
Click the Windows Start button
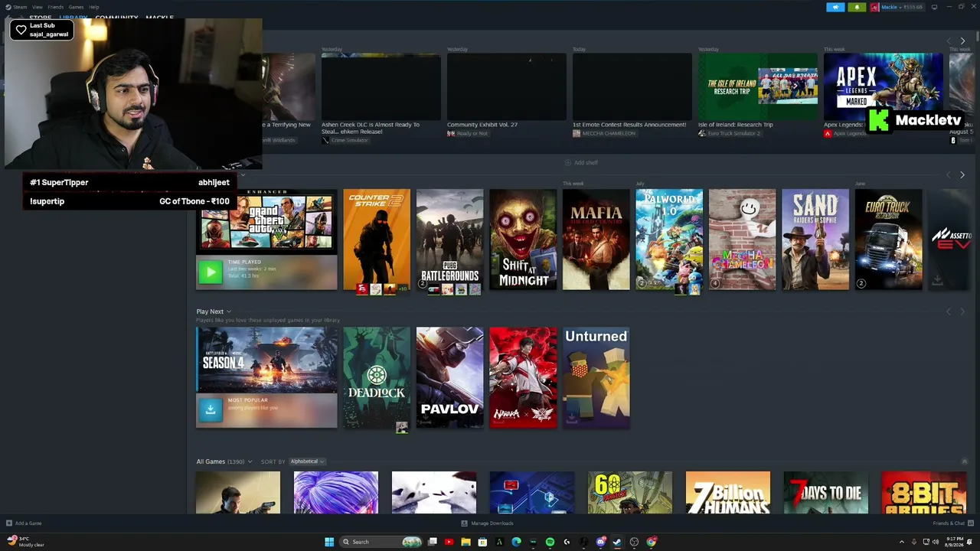tap(329, 542)
